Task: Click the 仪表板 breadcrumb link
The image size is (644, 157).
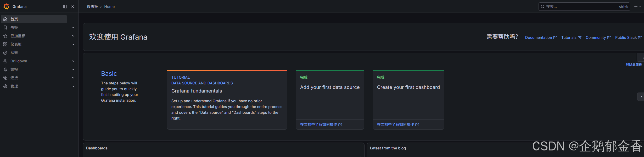Action: click(92, 7)
